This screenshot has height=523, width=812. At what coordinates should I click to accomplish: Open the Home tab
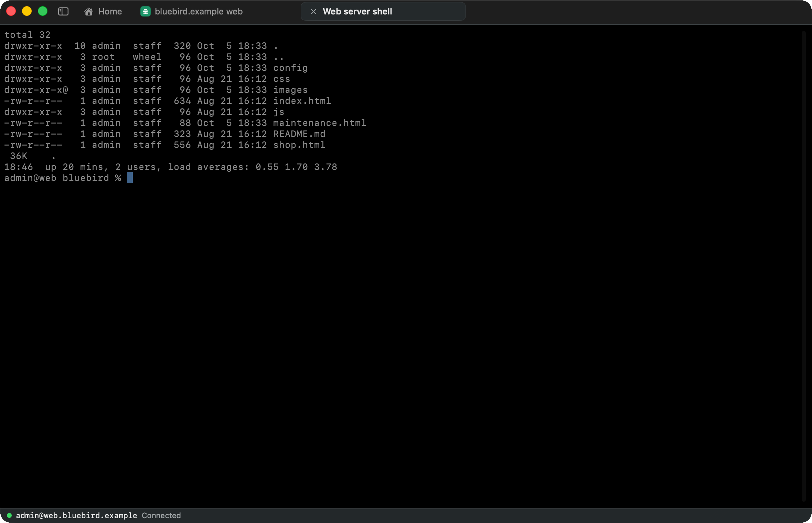[x=103, y=11]
